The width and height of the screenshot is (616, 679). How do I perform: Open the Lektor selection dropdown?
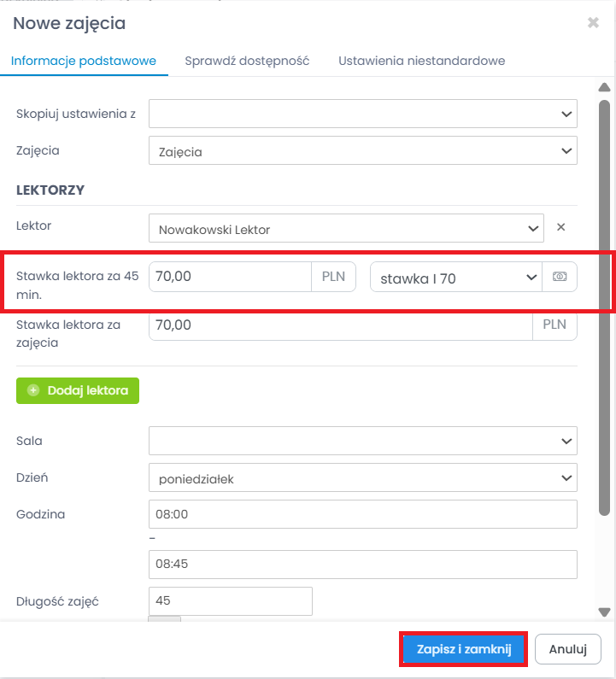345,228
